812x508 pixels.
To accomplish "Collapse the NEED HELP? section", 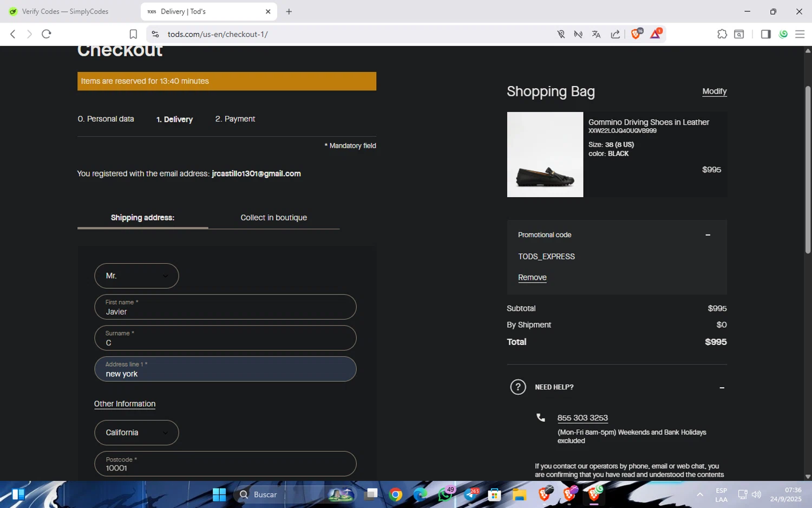I will pos(722,388).
